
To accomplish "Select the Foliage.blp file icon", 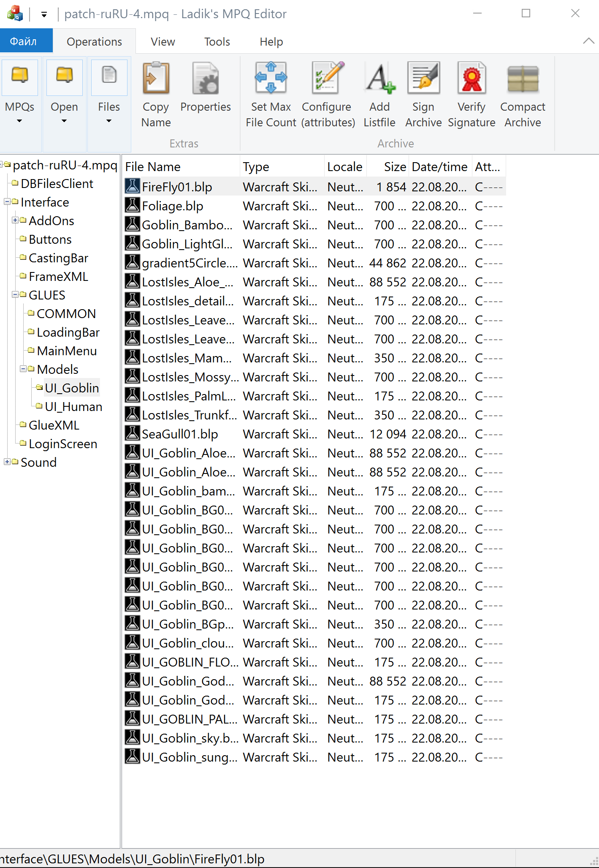I will coord(133,206).
